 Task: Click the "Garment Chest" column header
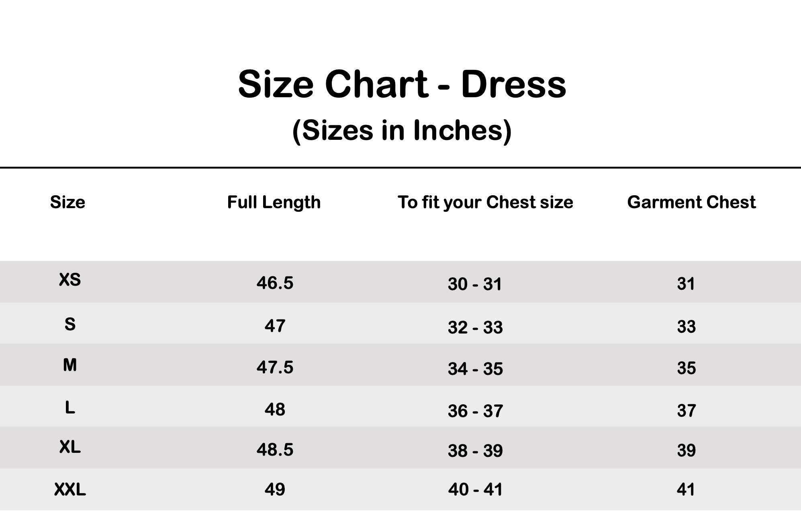[x=691, y=202]
